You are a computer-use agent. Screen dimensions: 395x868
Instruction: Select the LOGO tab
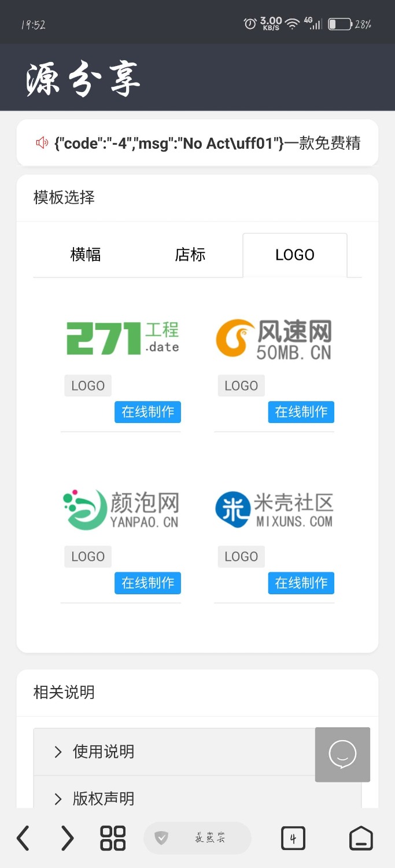pos(295,255)
